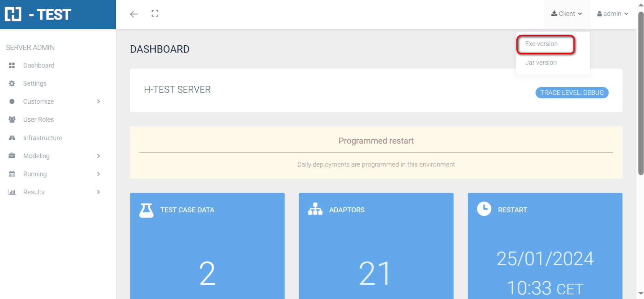Viewport: 644px width, 299px height.
Task: Click the TRACE LEVEL: DEBUG badge
Action: pos(572,93)
